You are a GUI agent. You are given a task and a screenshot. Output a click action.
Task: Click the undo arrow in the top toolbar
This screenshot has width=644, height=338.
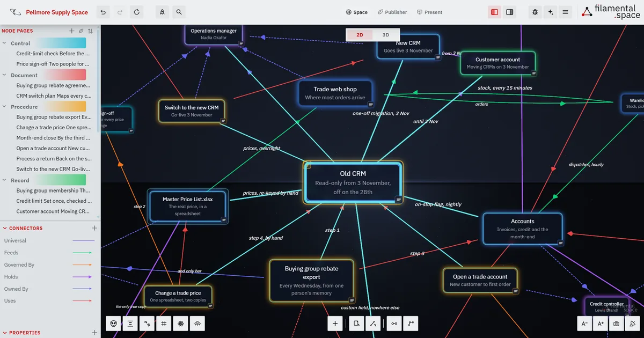point(103,12)
